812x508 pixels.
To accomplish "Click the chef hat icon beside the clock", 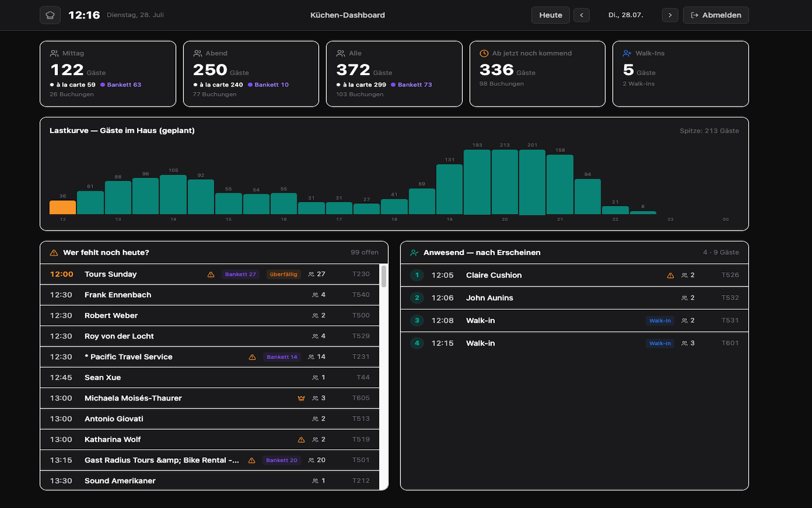I will [x=50, y=15].
